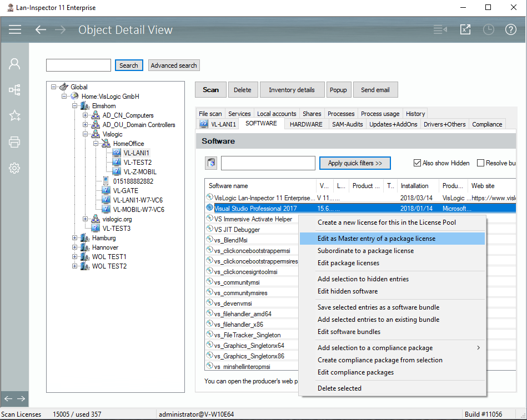This screenshot has width=527, height=420.
Task: Open the hamburger menu icon
Action: (15, 30)
